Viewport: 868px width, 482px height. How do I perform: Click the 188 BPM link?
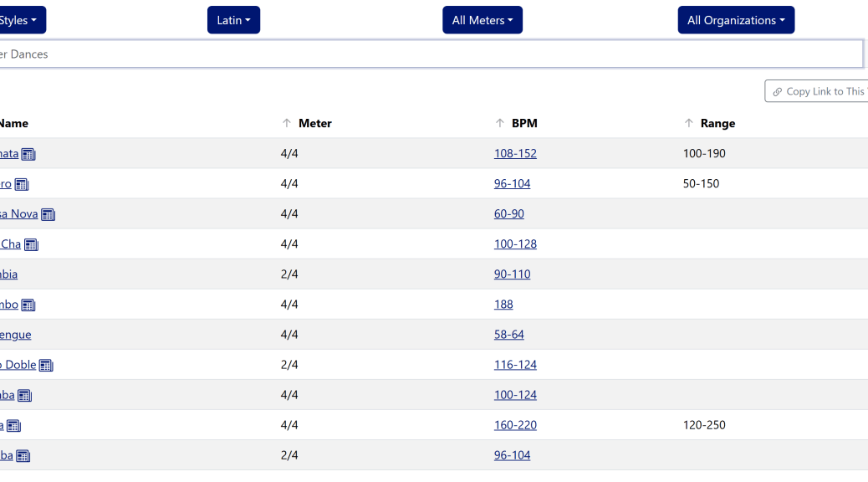pyautogui.click(x=503, y=304)
